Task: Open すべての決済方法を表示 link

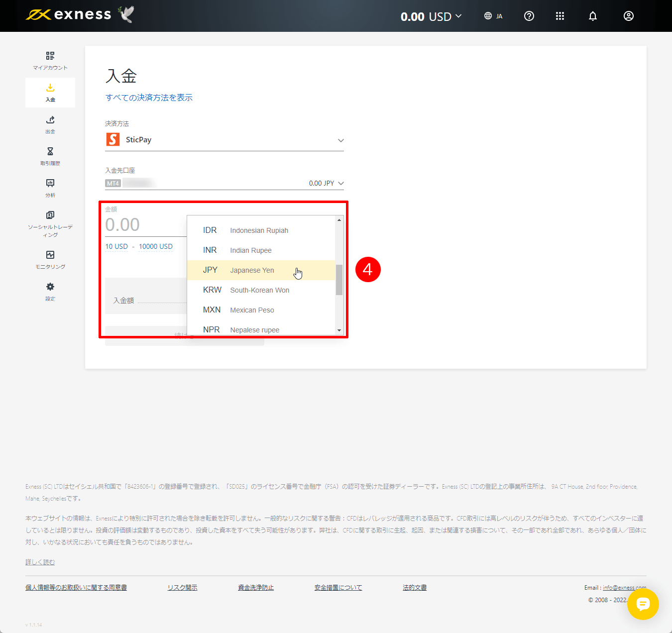Action: click(x=149, y=98)
